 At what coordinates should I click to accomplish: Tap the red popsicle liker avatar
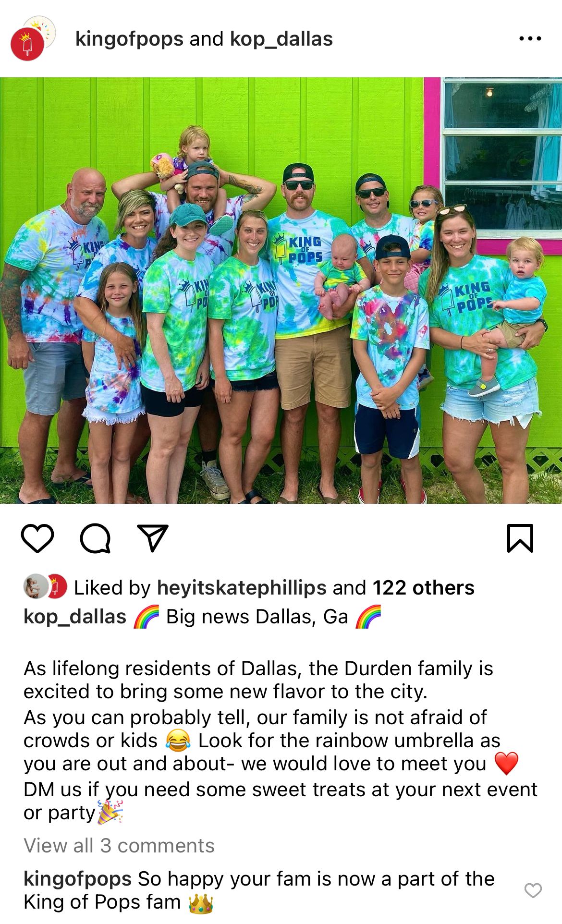click(x=57, y=586)
